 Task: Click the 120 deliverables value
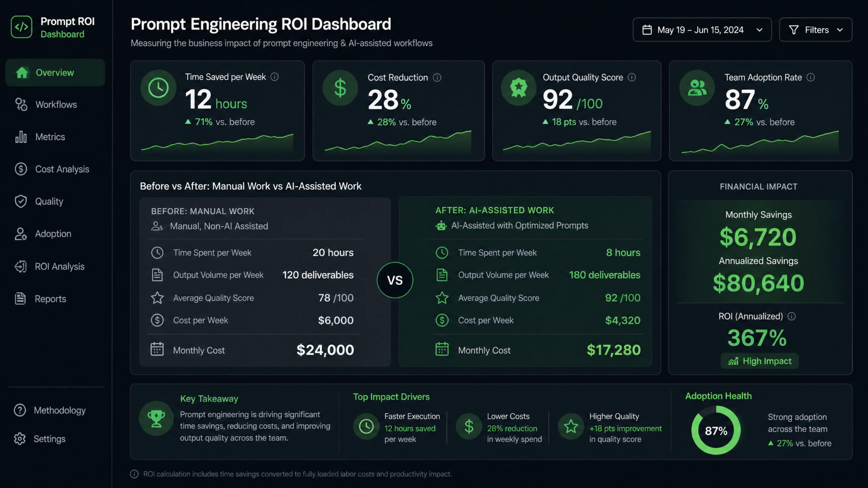(x=318, y=275)
